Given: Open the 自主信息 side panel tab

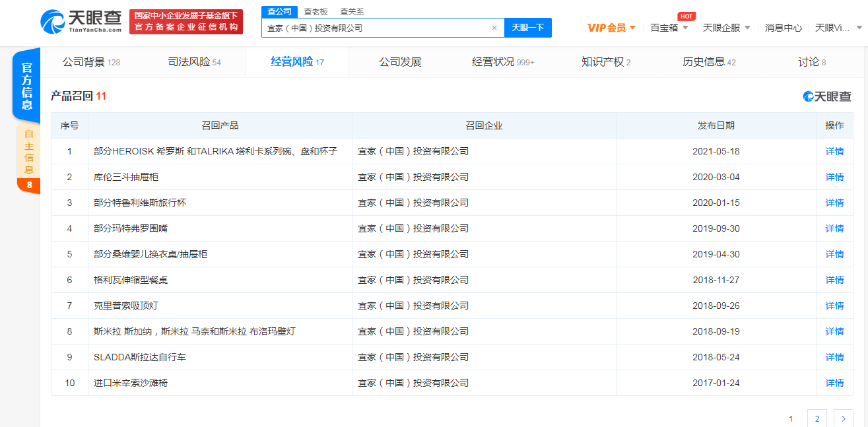Looking at the screenshot, I should [28, 152].
